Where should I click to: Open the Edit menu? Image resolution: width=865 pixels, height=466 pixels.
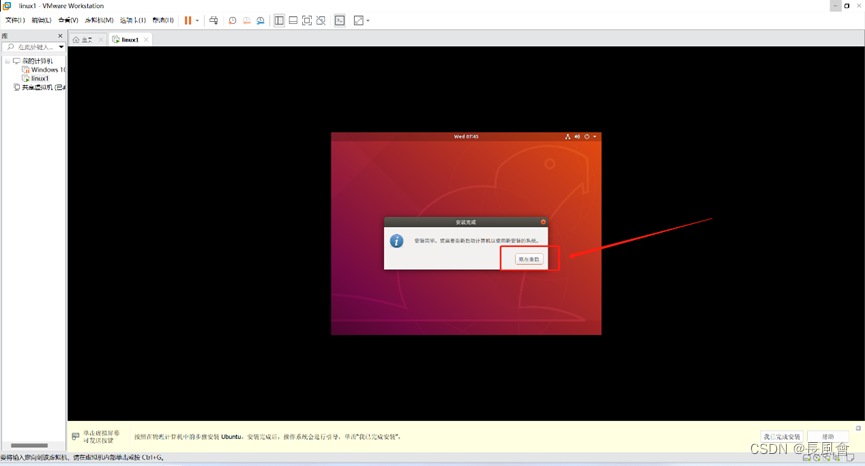pos(41,20)
